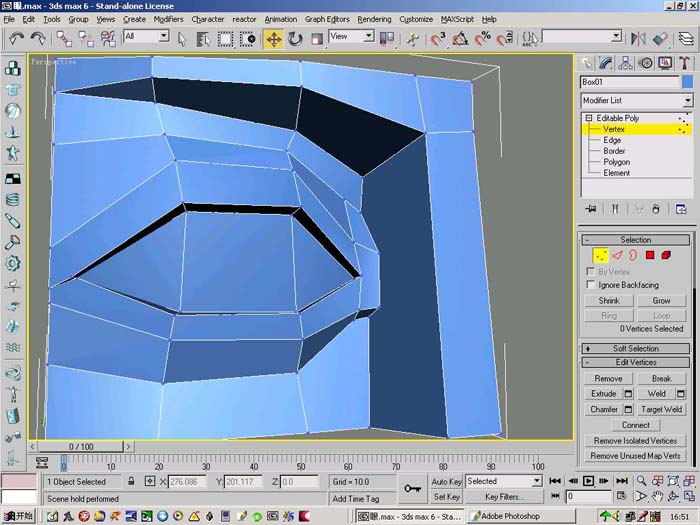Click the Box01 object name field
Viewport: 700px width, 525px height.
629,82
